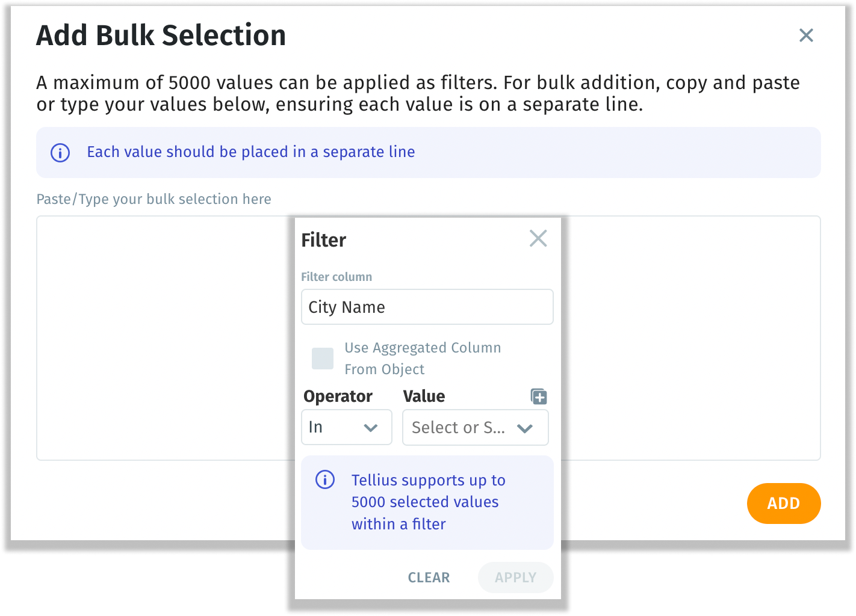Click the Paste/Type your bulk selection label
The width and height of the screenshot is (856, 616).
coord(154,199)
